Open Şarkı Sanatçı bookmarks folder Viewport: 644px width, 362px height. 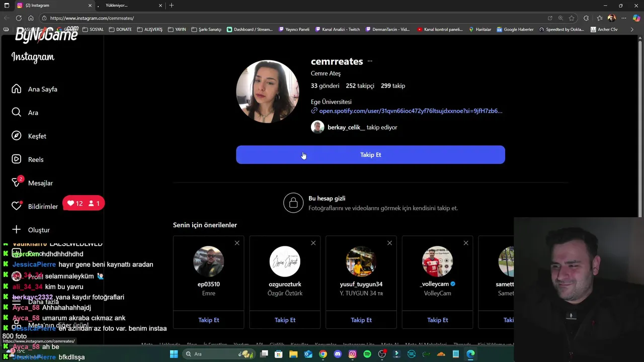206,29
